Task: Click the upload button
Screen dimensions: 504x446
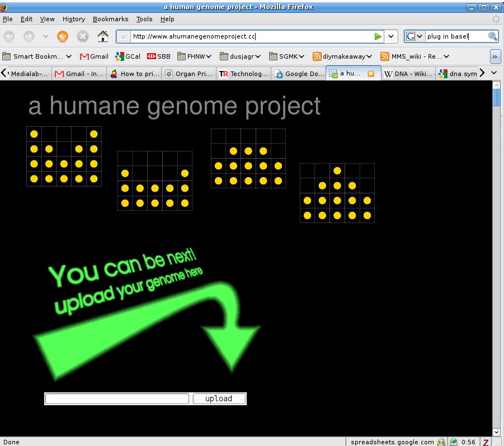Action: click(x=219, y=398)
